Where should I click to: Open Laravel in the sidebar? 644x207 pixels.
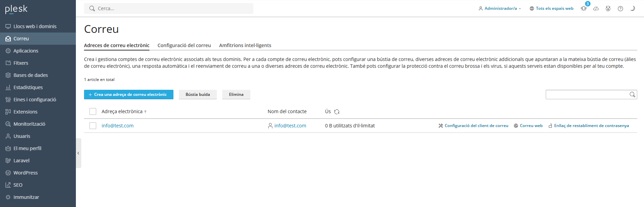[x=21, y=161]
